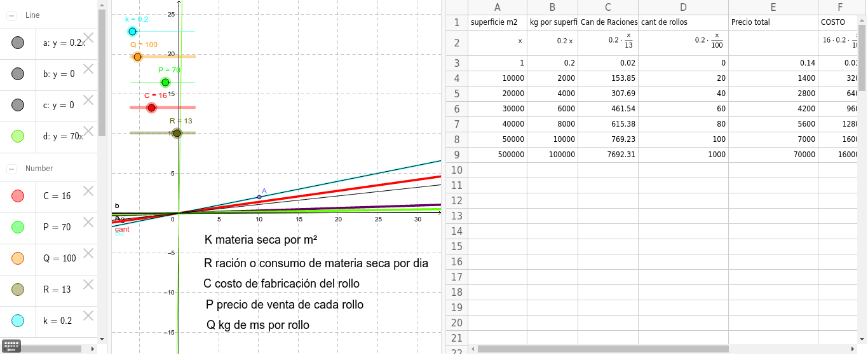
Task: Click the text 'K materia seca por m²'
Action: (x=261, y=240)
